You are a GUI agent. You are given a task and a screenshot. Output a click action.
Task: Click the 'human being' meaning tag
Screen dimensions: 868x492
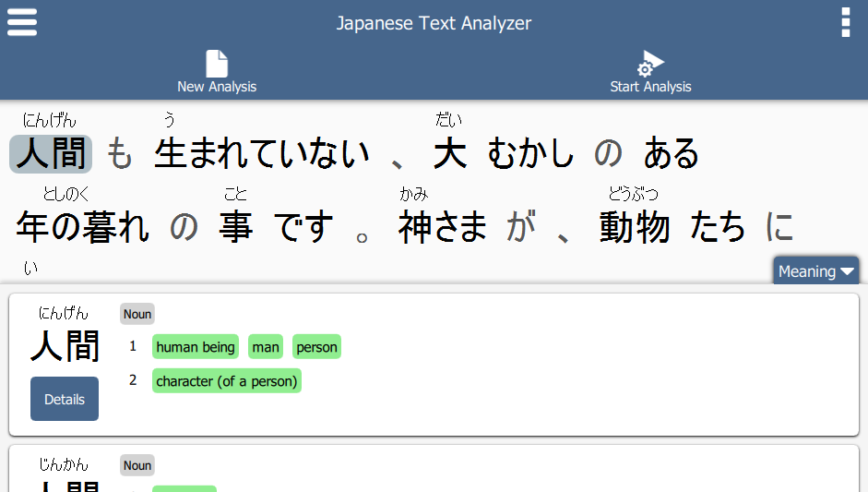pos(196,347)
